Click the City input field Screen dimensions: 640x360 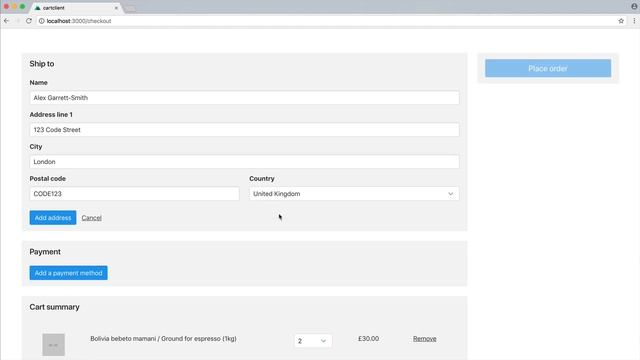[244, 162]
